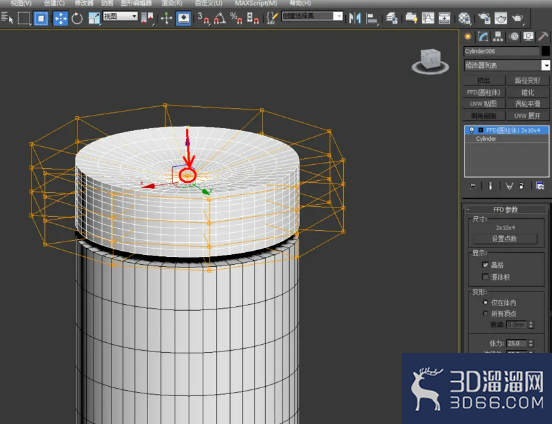Open the Material Editor icon
The height and width of the screenshot is (424, 552).
[x=465, y=18]
